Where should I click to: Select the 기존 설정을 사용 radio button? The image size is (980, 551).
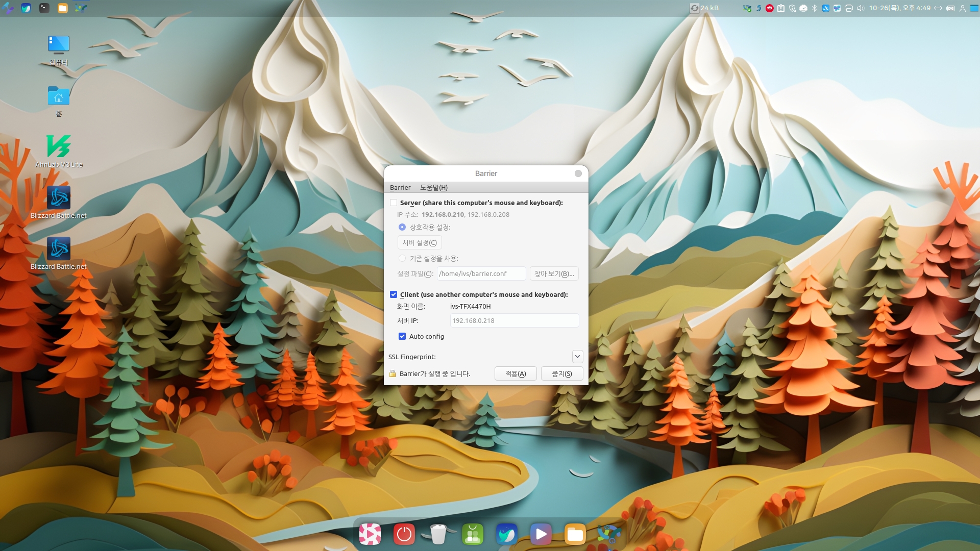402,259
